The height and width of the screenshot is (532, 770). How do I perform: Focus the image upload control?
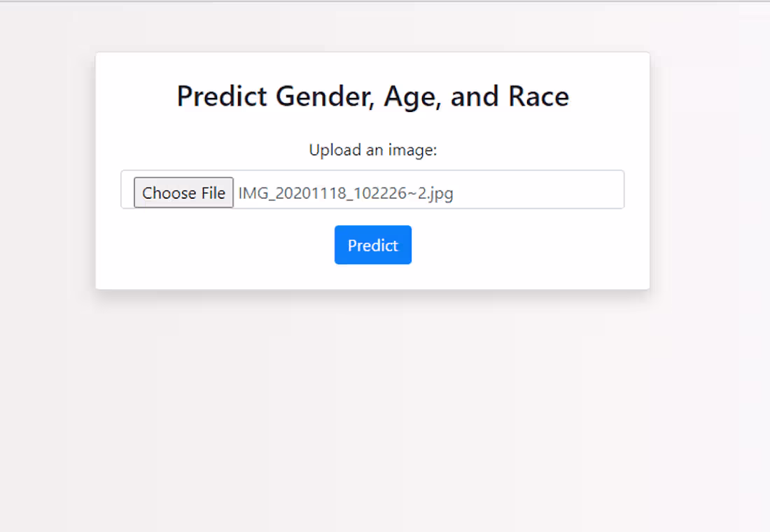coord(420,190)
